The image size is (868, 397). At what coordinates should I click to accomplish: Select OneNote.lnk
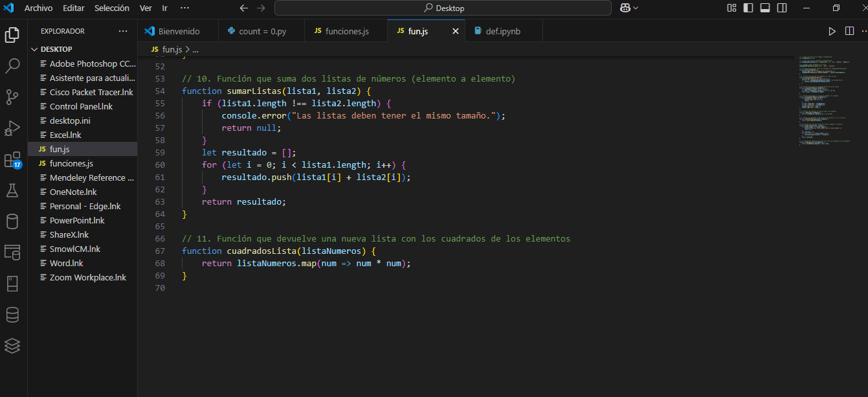83,192
